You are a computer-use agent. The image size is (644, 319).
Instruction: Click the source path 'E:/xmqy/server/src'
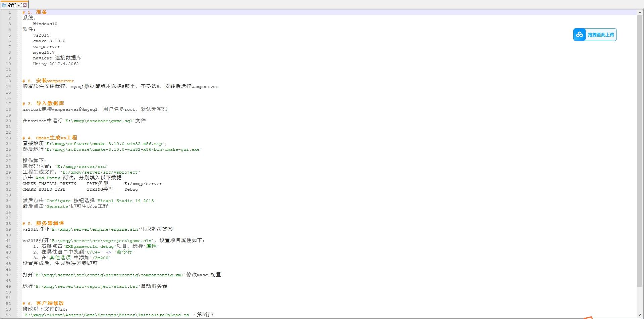(81, 167)
